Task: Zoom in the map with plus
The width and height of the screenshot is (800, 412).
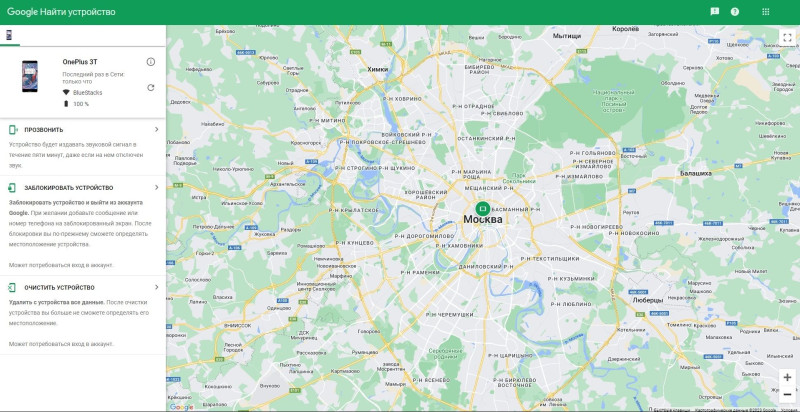Action: coord(787,377)
